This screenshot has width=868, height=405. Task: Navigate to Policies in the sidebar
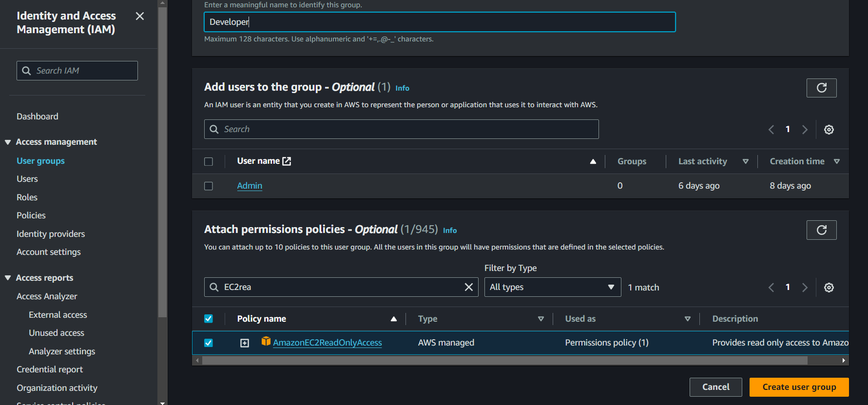coord(31,215)
